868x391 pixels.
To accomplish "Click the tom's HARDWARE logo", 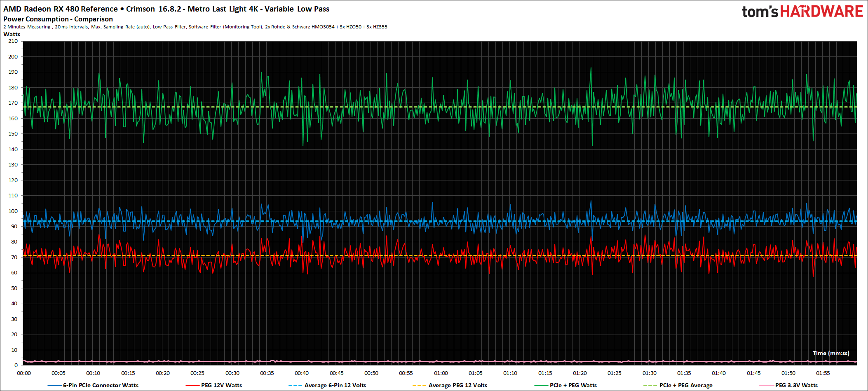I will tap(802, 12).
